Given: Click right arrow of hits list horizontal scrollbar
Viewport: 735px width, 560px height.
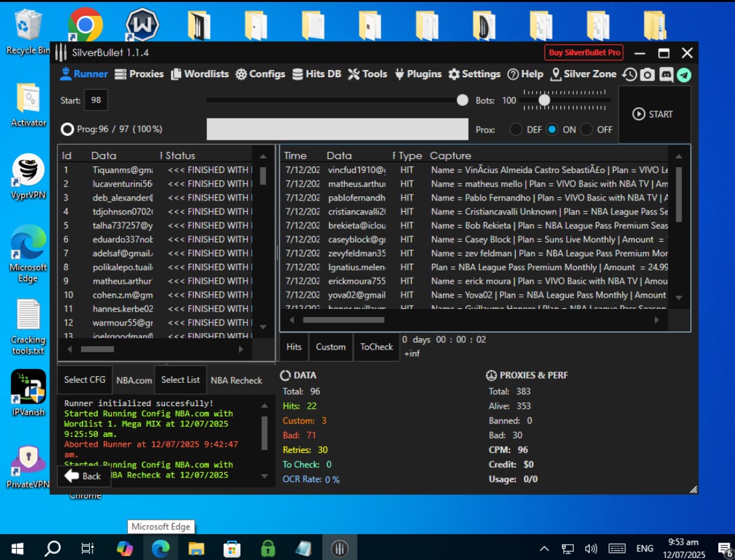Looking at the screenshot, I should point(656,320).
